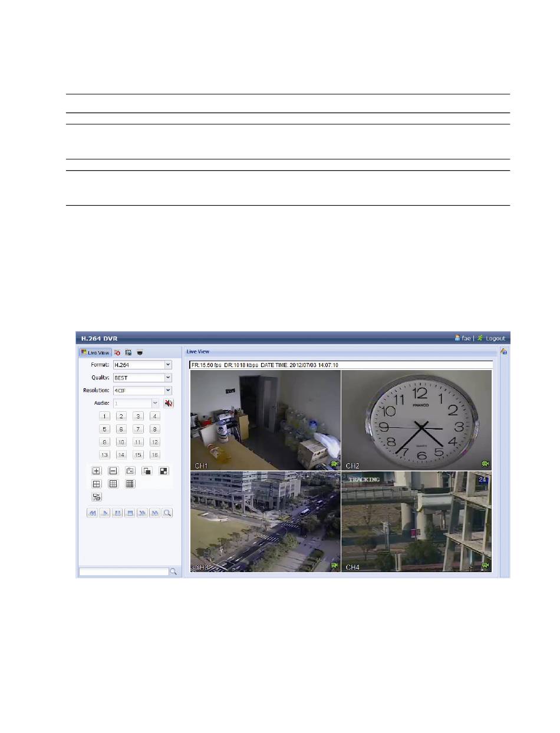
Task: Open the DVR configuration monitor tab
Action: pos(128,352)
